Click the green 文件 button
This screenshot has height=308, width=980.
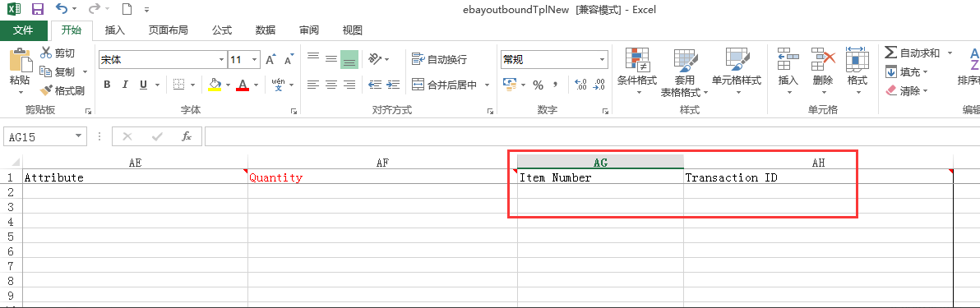click(x=23, y=30)
